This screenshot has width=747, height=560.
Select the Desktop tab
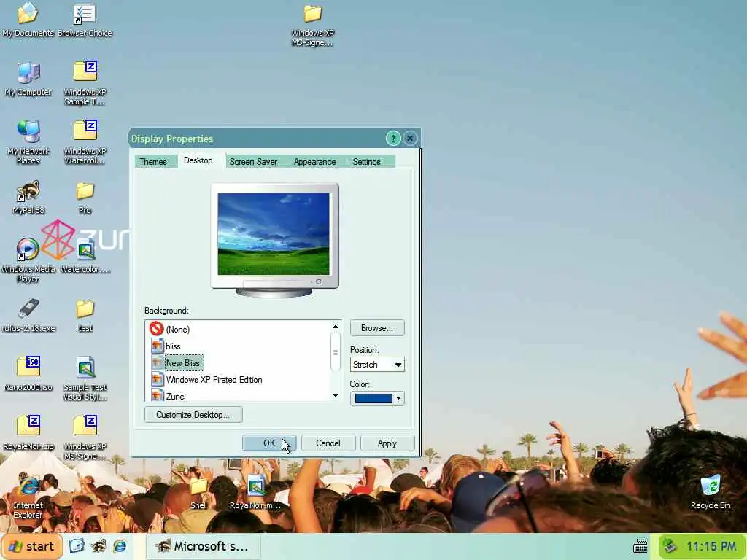coord(198,160)
